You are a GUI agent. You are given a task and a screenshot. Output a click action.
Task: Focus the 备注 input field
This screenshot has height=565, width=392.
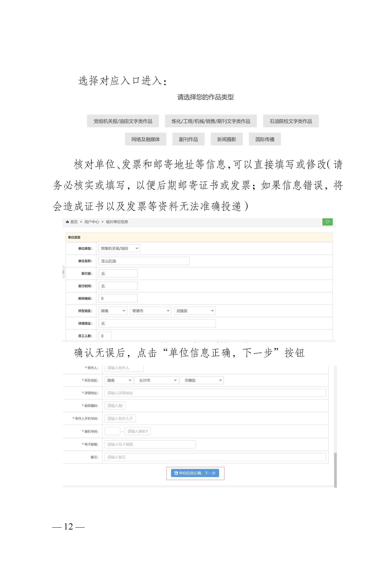coord(215,457)
